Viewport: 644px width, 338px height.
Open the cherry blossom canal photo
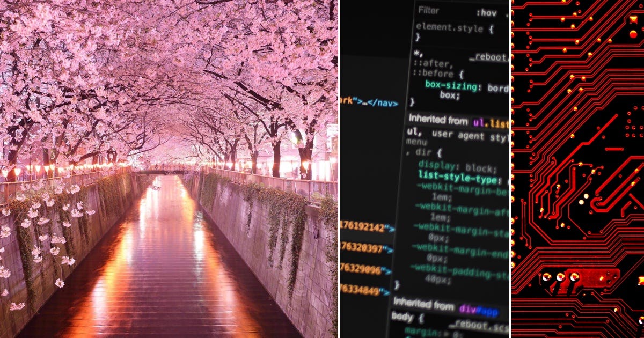(169, 169)
